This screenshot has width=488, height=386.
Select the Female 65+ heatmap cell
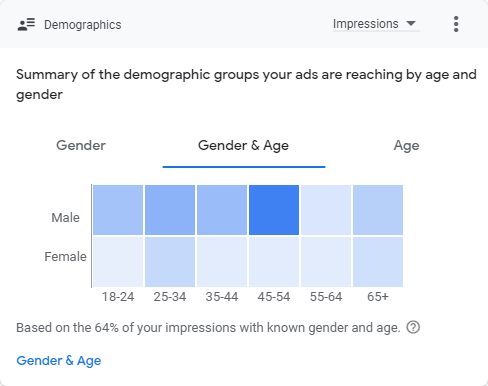tap(378, 262)
